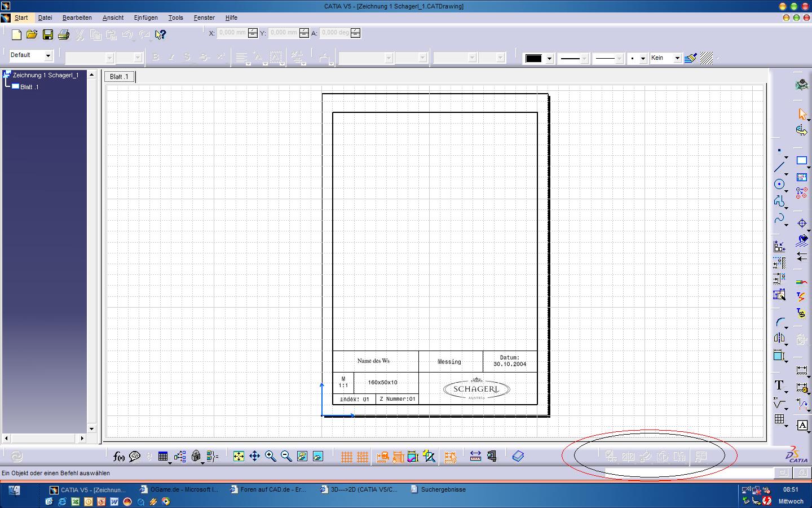
Task: Expand the Zeichnung 1 Schagerl_1 tree node
Action: tap(6, 75)
